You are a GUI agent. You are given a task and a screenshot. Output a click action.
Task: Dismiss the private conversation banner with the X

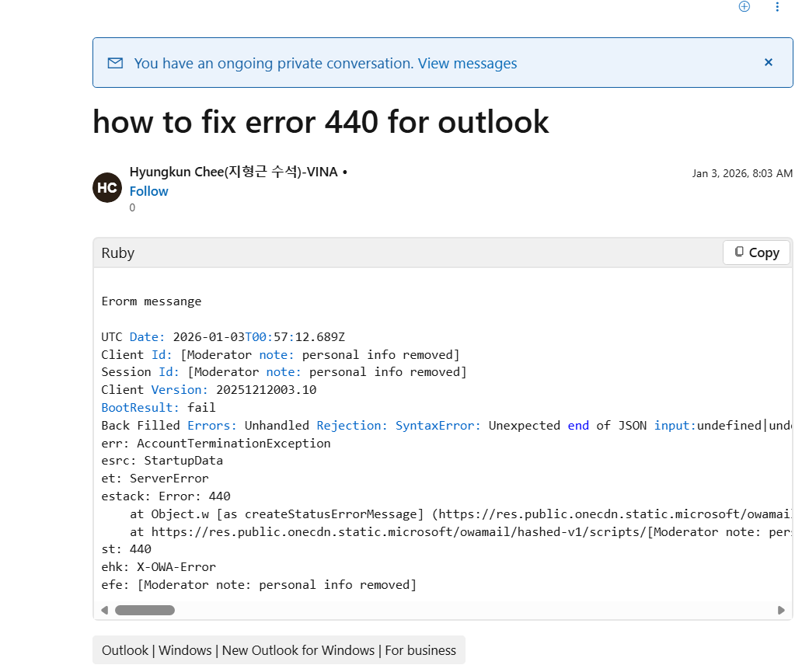[768, 62]
